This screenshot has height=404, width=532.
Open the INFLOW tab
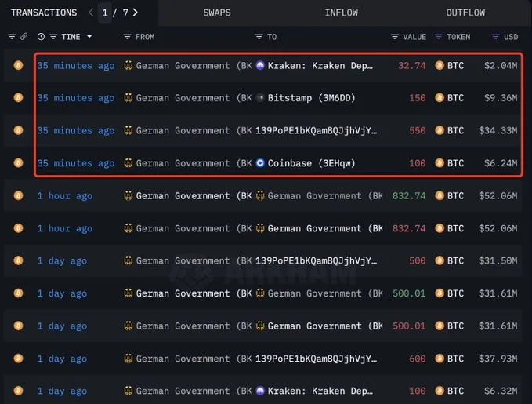coord(341,13)
